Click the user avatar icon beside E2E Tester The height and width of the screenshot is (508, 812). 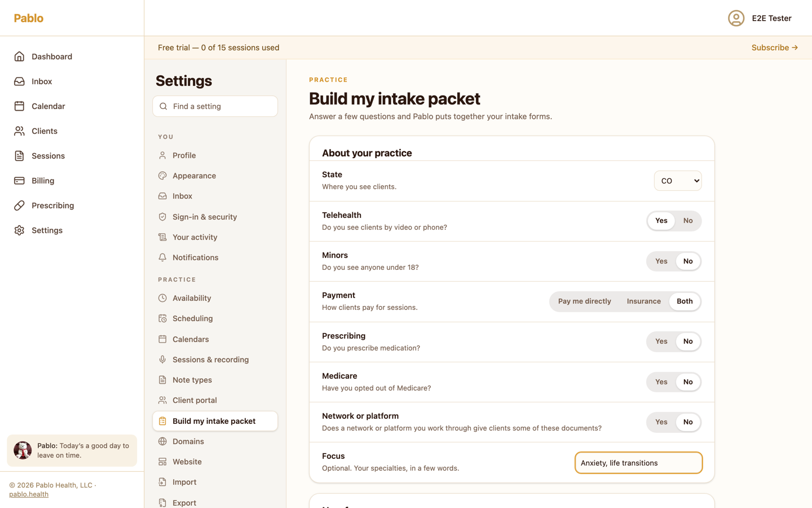click(x=736, y=18)
